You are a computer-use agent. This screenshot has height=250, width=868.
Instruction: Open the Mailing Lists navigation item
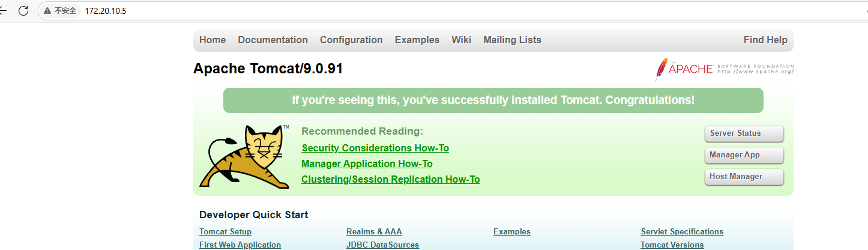[512, 40]
